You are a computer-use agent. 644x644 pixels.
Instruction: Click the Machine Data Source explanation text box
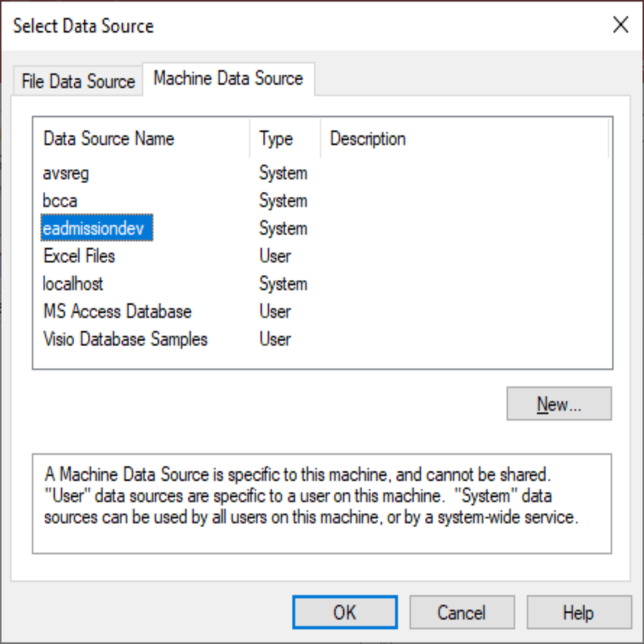321,503
